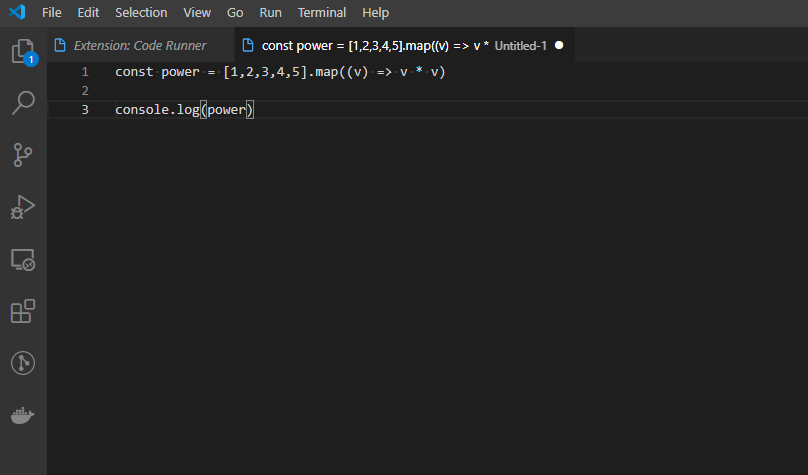Screen dimensions: 808x475
Task: Open the Selection menu
Action: [141, 12]
